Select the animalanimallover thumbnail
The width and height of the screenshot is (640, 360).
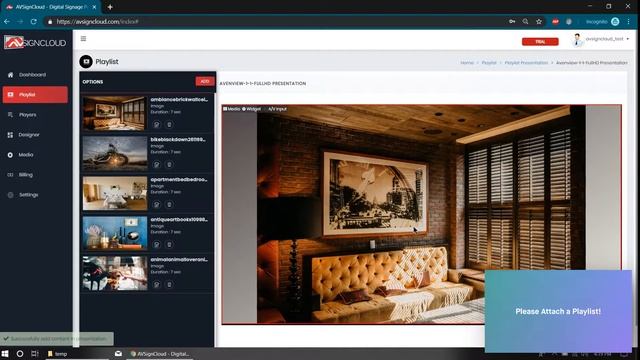115,273
